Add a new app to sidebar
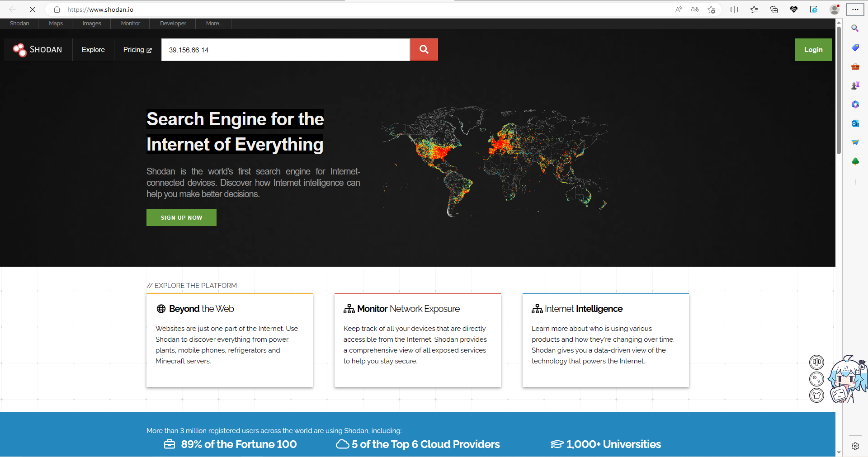 [855, 182]
